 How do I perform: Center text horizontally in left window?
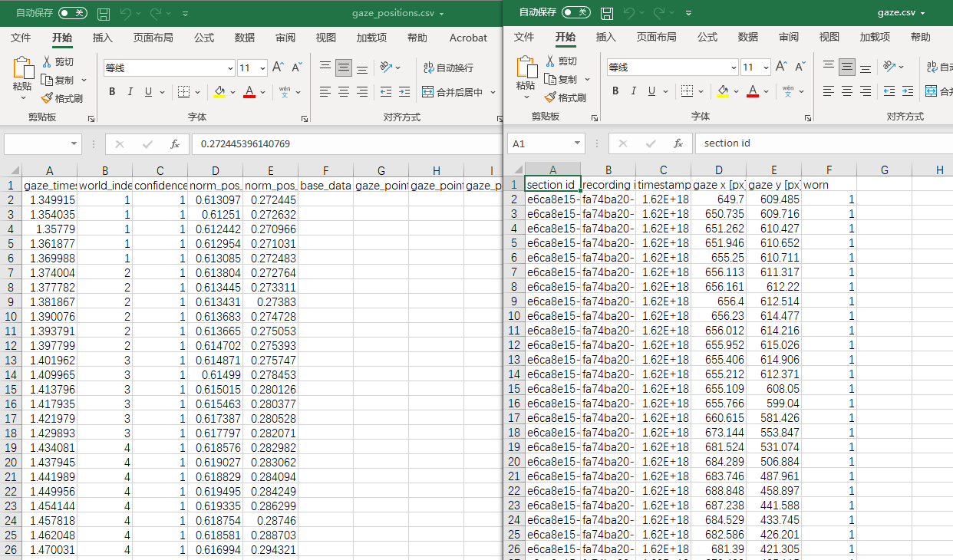(344, 92)
